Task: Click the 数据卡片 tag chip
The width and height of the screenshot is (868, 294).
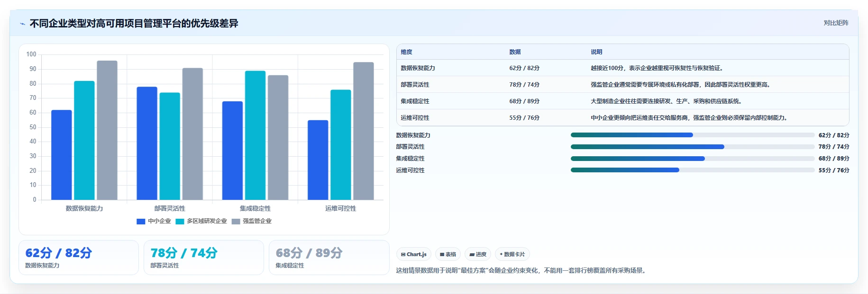Action: tap(512, 254)
